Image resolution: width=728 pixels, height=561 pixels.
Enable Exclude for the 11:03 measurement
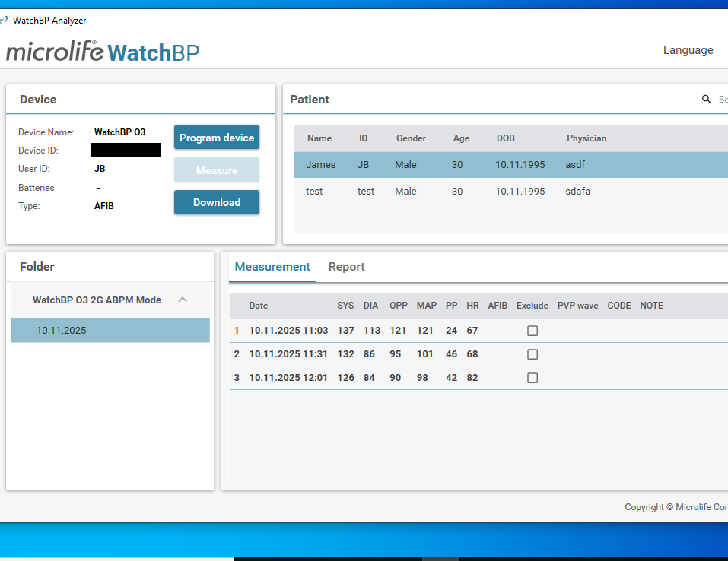point(532,330)
